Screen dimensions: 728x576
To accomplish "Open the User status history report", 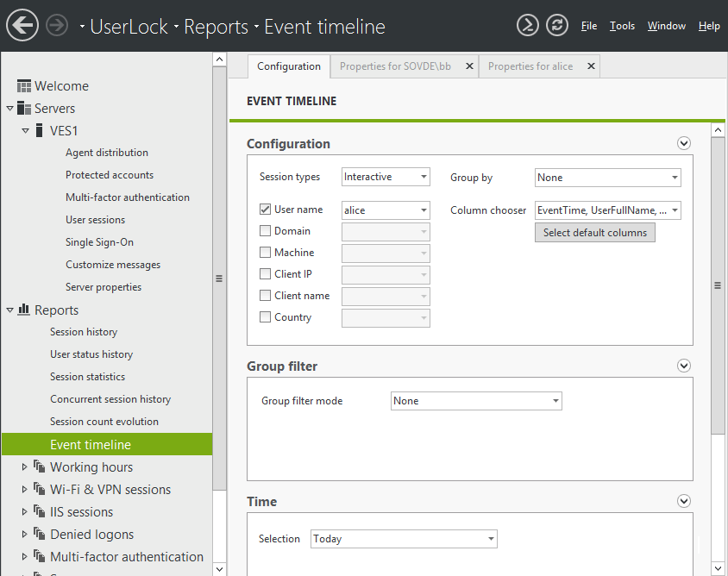I will [91, 354].
